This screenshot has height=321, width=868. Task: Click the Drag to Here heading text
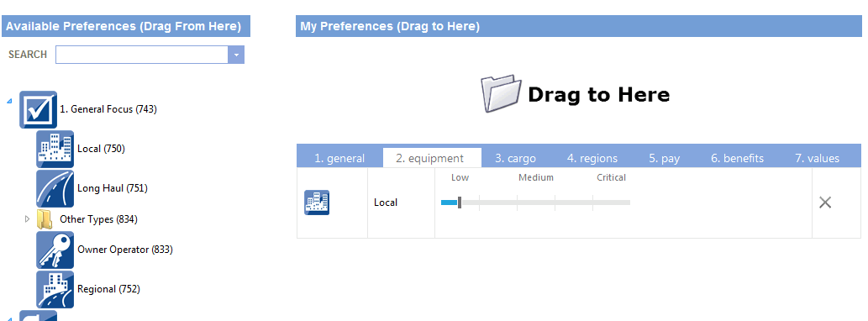click(x=598, y=95)
